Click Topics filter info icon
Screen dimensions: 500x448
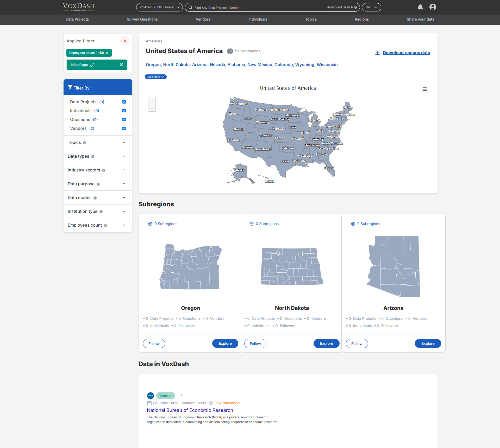(x=85, y=143)
